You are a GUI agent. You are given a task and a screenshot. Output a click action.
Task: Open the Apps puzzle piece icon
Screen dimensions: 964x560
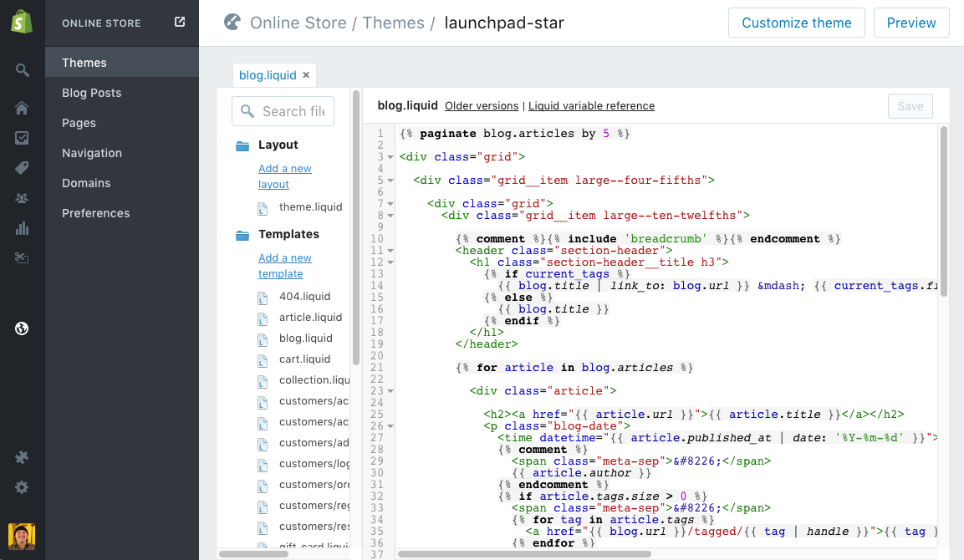(x=22, y=457)
